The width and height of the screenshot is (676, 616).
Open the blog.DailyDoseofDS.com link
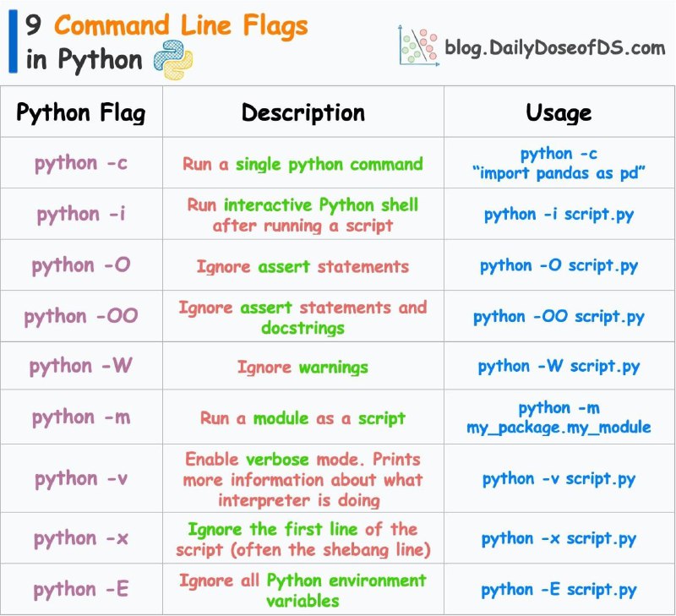(x=555, y=48)
